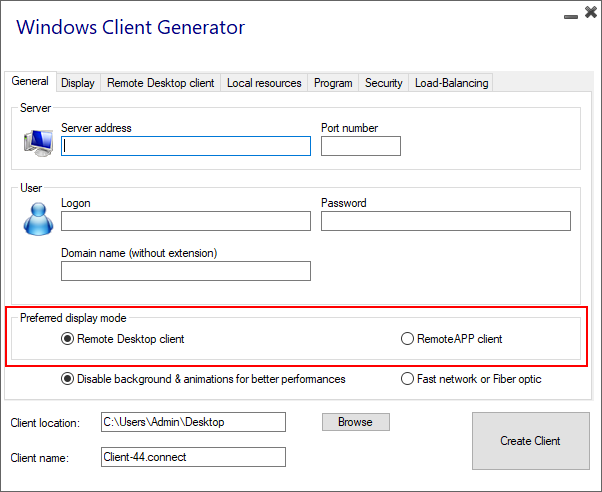
Task: Click Browse to choose client location
Action: (355, 422)
